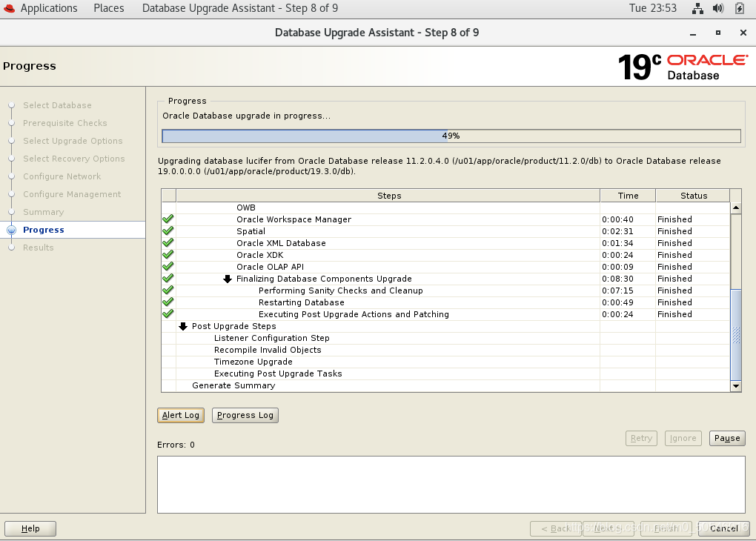Click green checkmark beside Restarting Database
This screenshot has width=756, height=541.
pyautogui.click(x=168, y=302)
